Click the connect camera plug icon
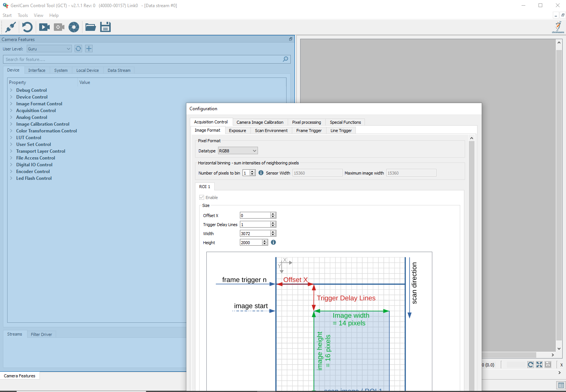 (x=11, y=27)
